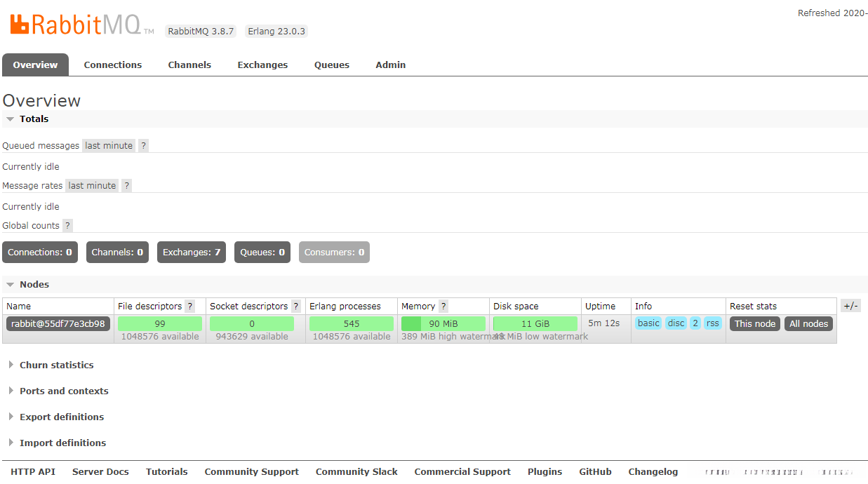This screenshot has height=484, width=868.
Task: Open the Admin tab
Action: click(x=391, y=65)
